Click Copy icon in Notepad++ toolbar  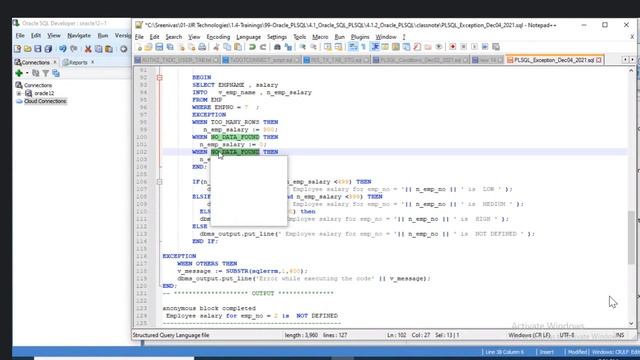click(227, 47)
